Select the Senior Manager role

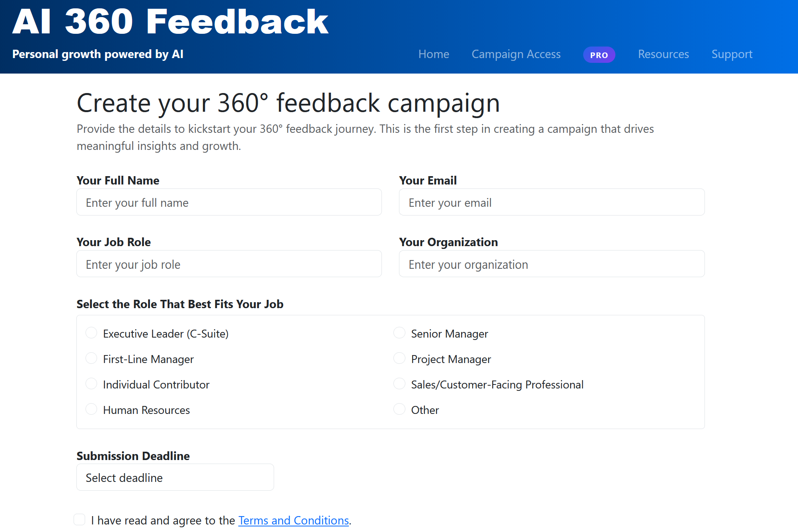tap(399, 333)
